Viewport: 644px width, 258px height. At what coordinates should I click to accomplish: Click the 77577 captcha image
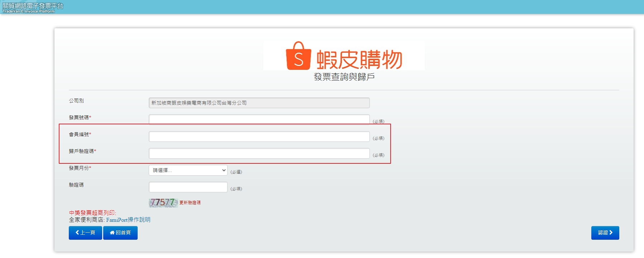(x=163, y=202)
